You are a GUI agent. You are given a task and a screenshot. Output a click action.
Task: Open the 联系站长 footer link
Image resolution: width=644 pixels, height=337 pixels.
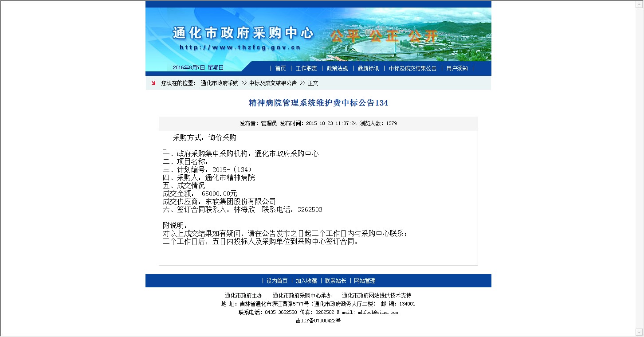(x=335, y=281)
